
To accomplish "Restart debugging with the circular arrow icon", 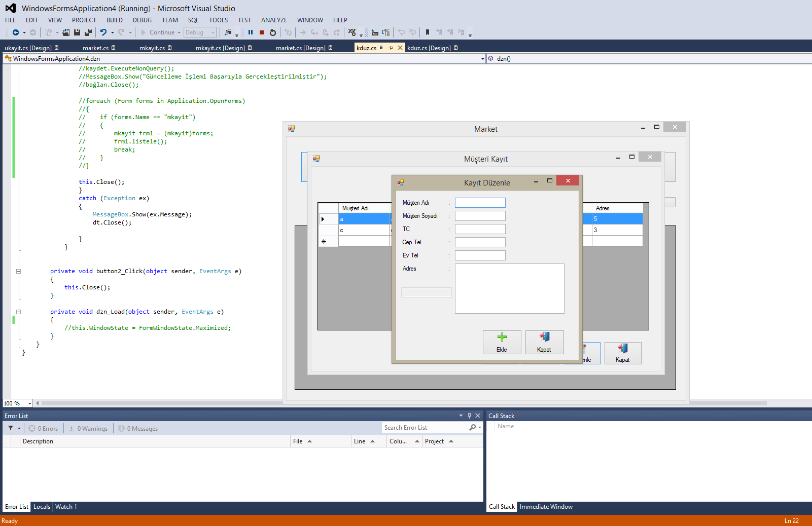I will (273, 32).
